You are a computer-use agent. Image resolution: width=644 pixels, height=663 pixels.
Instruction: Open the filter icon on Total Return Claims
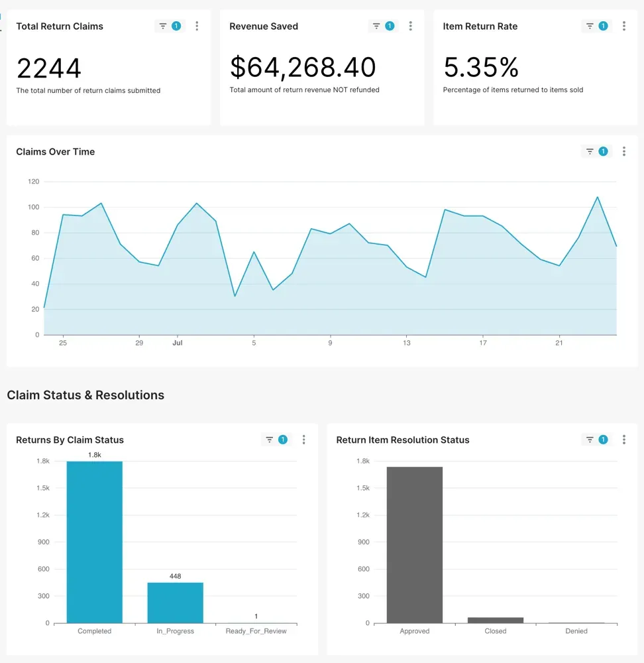(x=162, y=26)
